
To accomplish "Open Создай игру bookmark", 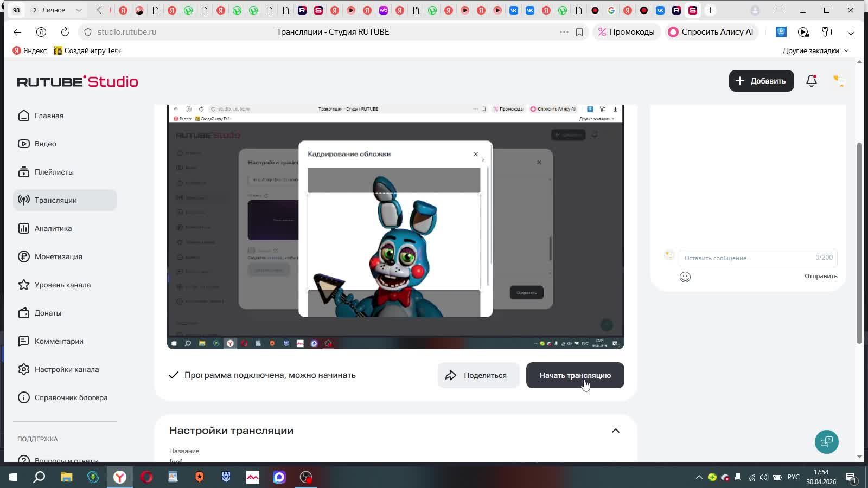I will (87, 50).
